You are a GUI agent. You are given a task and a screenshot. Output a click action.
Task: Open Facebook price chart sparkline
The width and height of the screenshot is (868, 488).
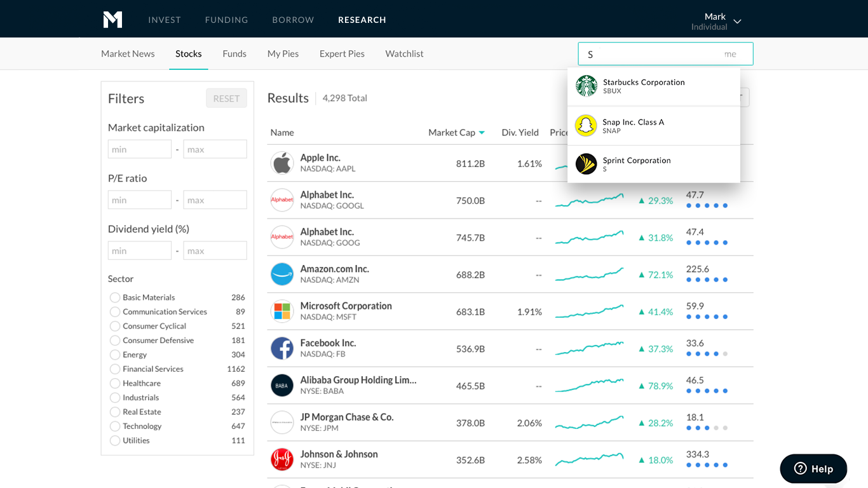coord(589,349)
